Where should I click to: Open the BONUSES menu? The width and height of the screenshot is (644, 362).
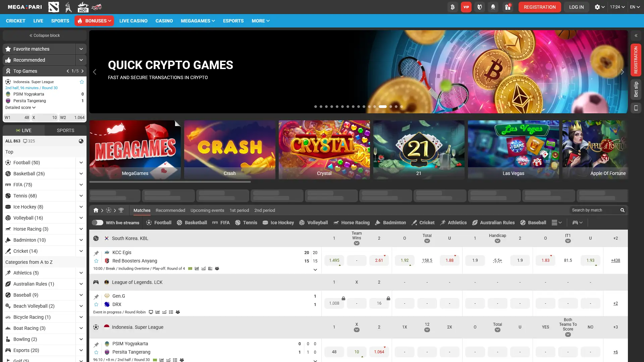pyautogui.click(x=94, y=21)
